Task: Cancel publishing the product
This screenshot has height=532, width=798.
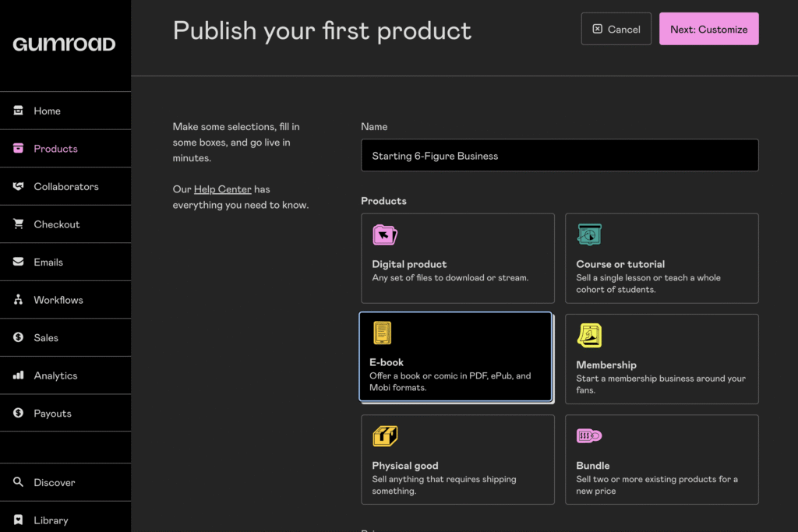Action: pyautogui.click(x=616, y=29)
